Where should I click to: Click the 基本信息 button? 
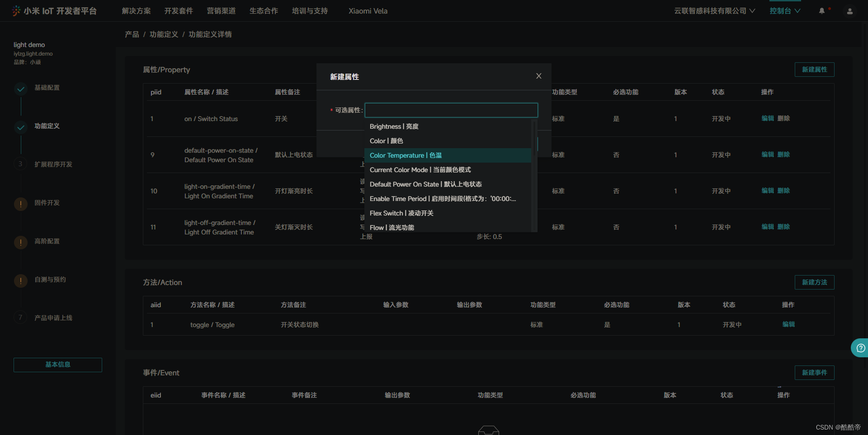58,365
